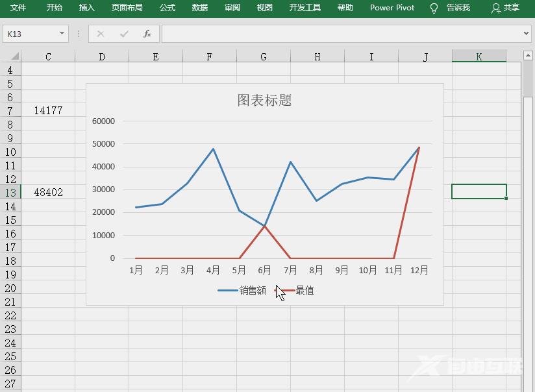This screenshot has height=392, width=535.
Task: Open the Power Pivot tab
Action: [392, 8]
